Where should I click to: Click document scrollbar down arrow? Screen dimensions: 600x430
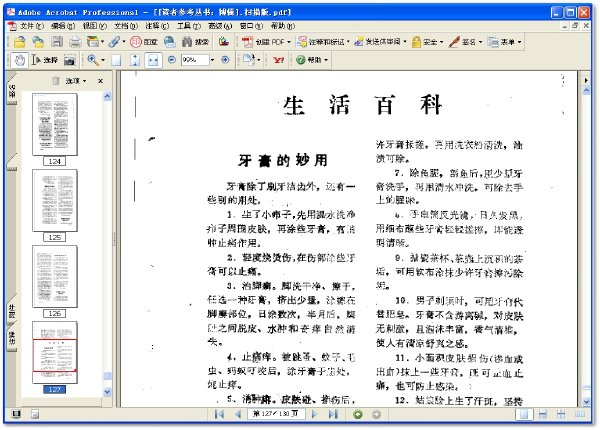(x=586, y=402)
